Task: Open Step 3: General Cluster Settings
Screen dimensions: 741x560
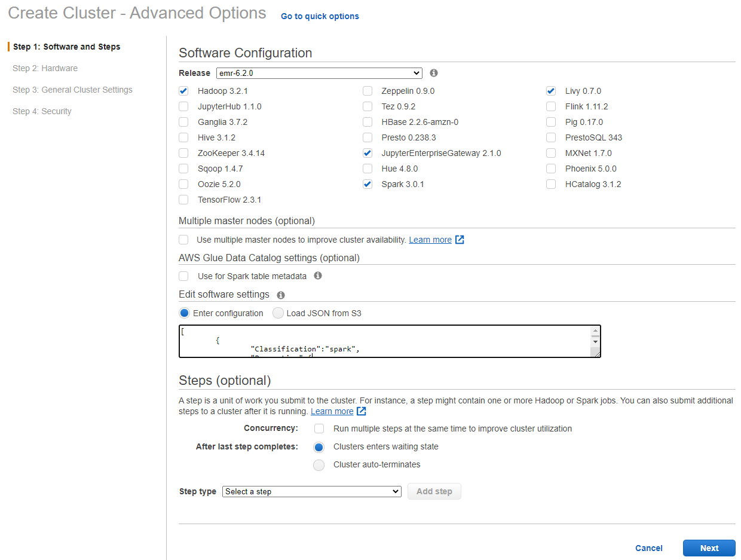Action: pyautogui.click(x=72, y=90)
